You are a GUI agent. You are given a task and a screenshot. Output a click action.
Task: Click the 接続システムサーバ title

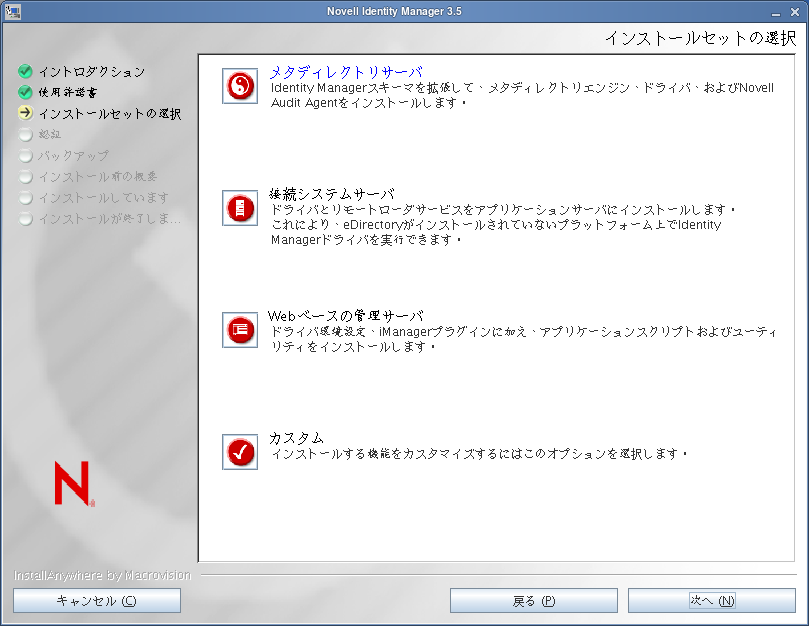(332, 194)
